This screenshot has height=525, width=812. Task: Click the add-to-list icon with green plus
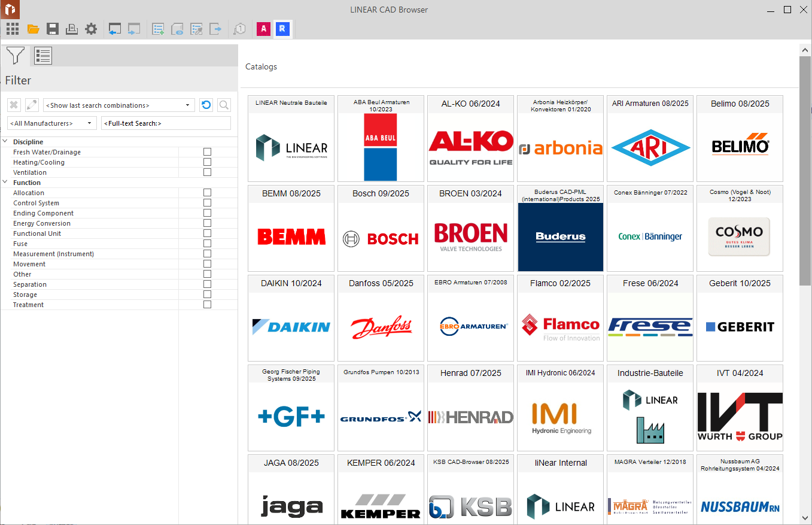pyautogui.click(x=158, y=29)
